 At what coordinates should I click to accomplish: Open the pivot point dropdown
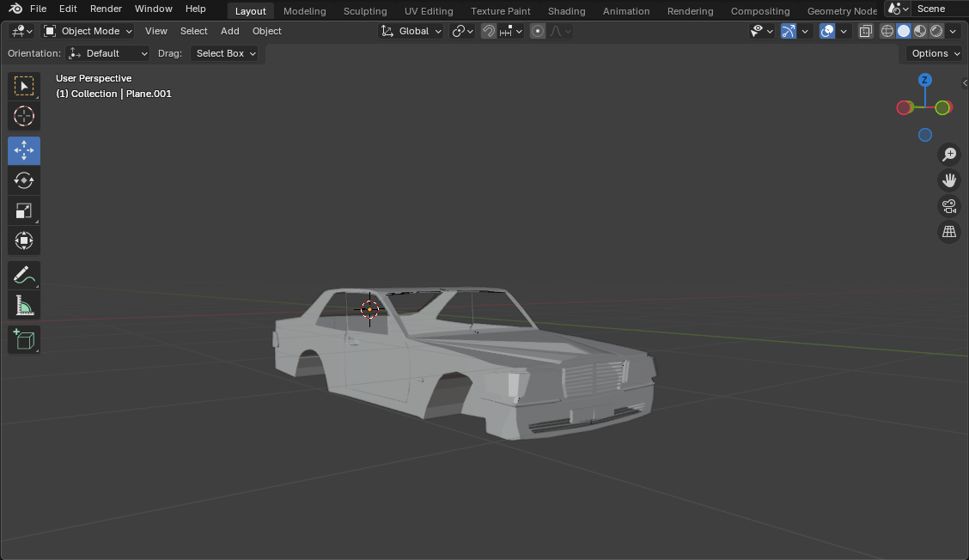463,31
